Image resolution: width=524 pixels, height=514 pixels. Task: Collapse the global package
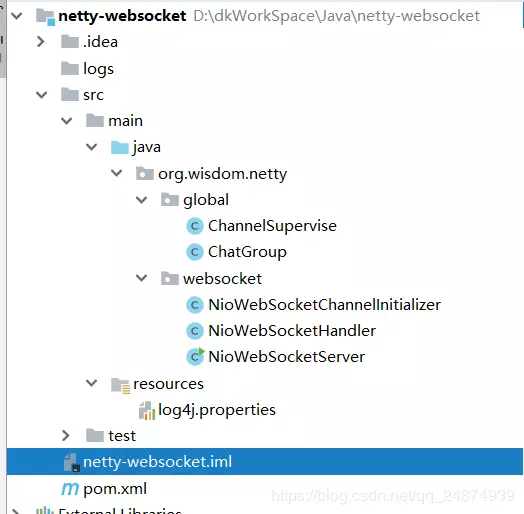[x=142, y=200]
